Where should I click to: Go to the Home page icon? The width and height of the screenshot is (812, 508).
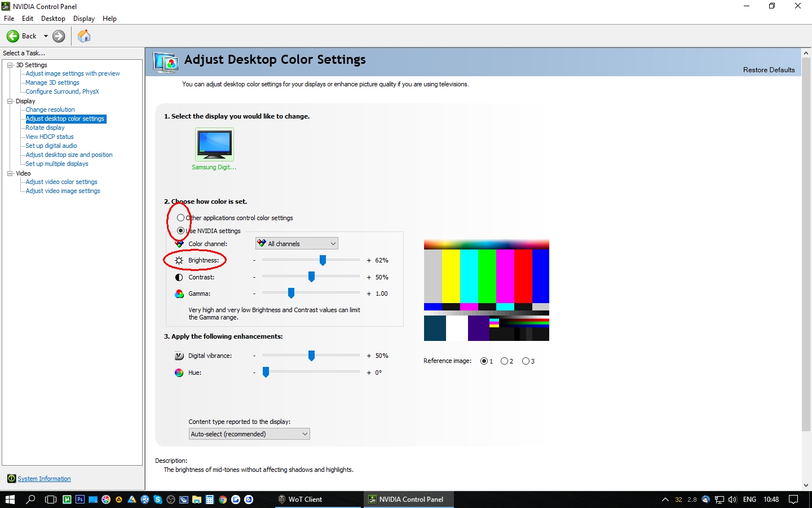point(84,36)
